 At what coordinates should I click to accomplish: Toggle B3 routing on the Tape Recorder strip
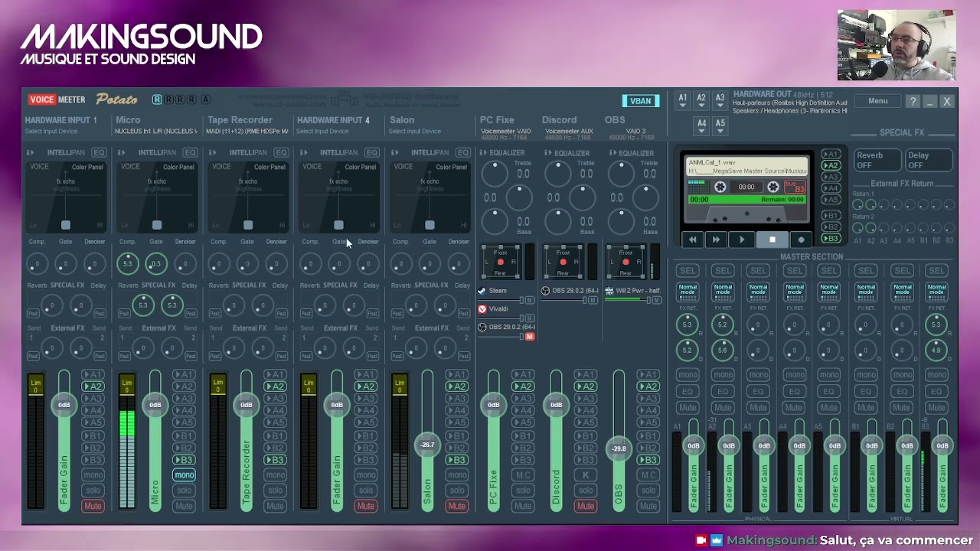click(275, 460)
